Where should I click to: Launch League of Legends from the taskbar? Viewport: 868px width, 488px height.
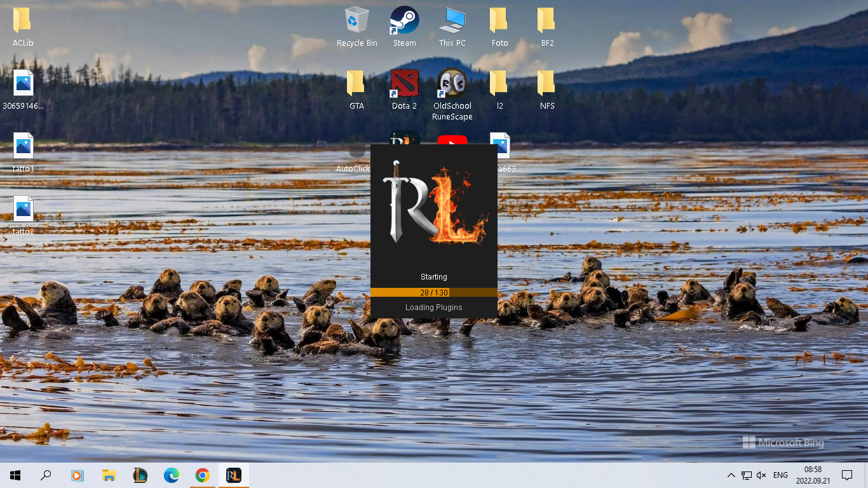coord(140,475)
